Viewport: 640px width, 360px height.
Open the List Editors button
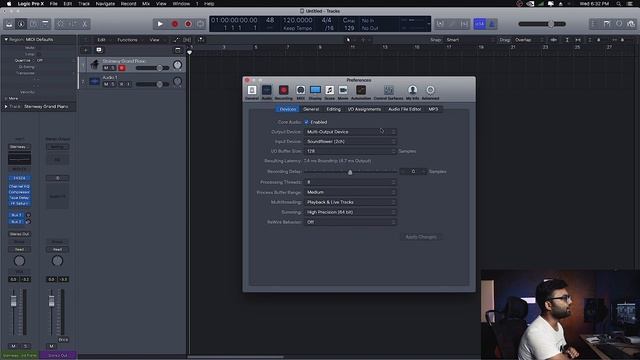pos(594,24)
